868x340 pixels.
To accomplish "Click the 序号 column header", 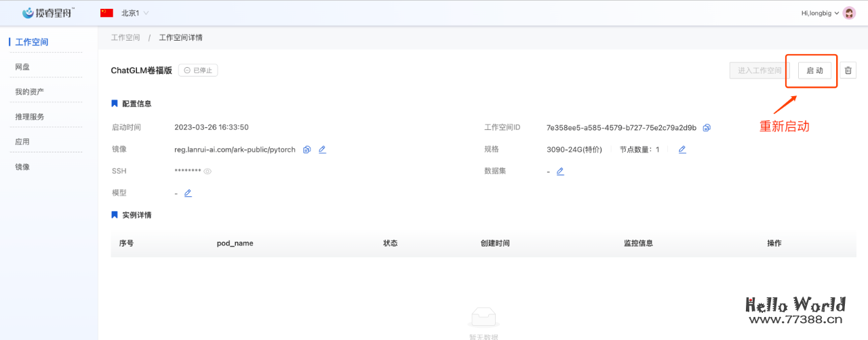I will [x=126, y=243].
